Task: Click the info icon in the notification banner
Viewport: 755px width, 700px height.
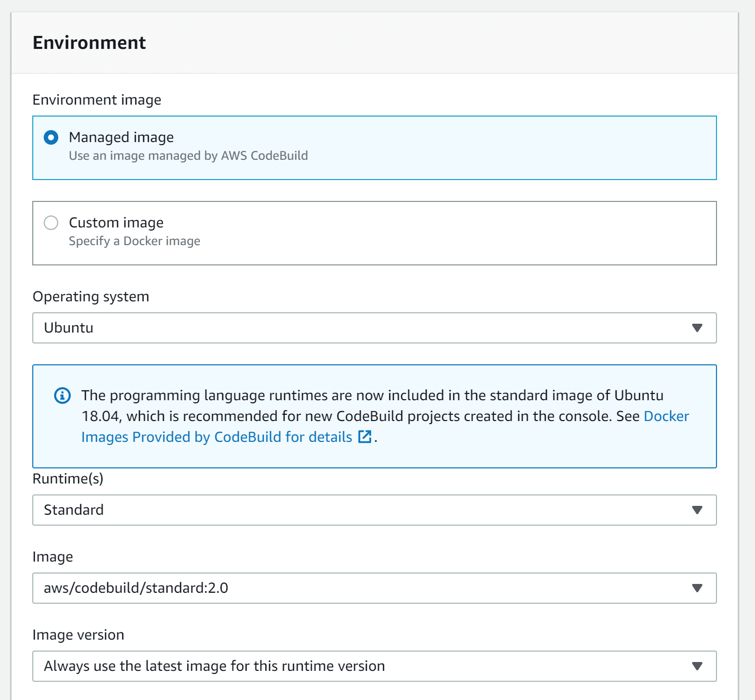Action: coord(62,396)
